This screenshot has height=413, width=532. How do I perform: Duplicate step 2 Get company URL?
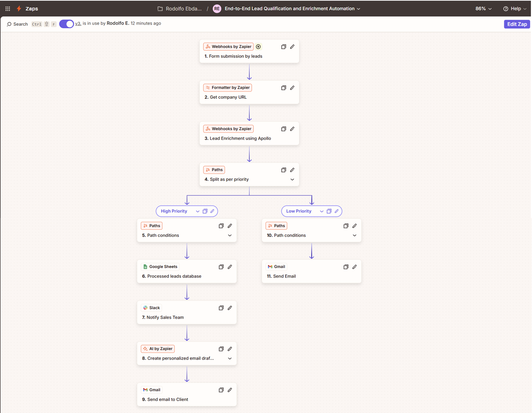click(284, 88)
